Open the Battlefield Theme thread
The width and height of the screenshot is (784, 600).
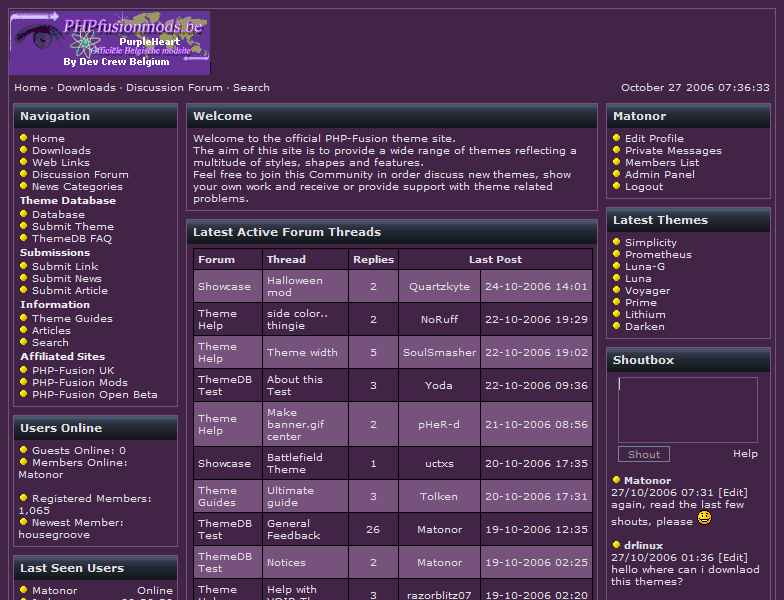click(x=294, y=464)
